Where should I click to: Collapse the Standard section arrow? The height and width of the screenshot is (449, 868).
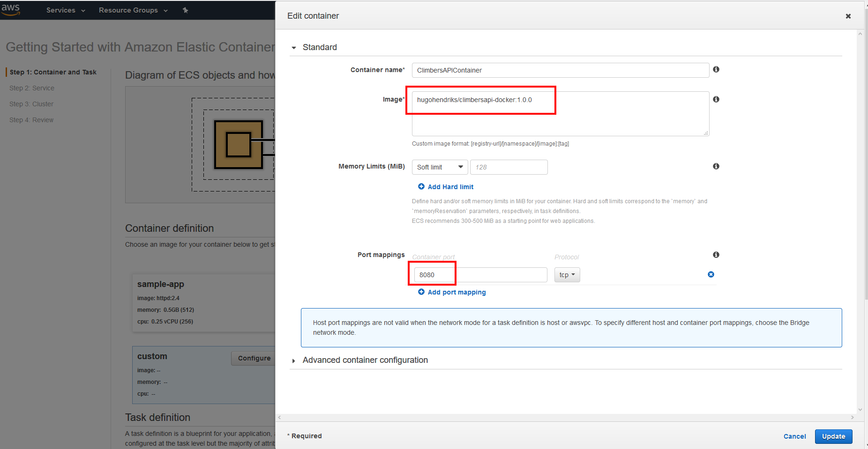pos(294,48)
